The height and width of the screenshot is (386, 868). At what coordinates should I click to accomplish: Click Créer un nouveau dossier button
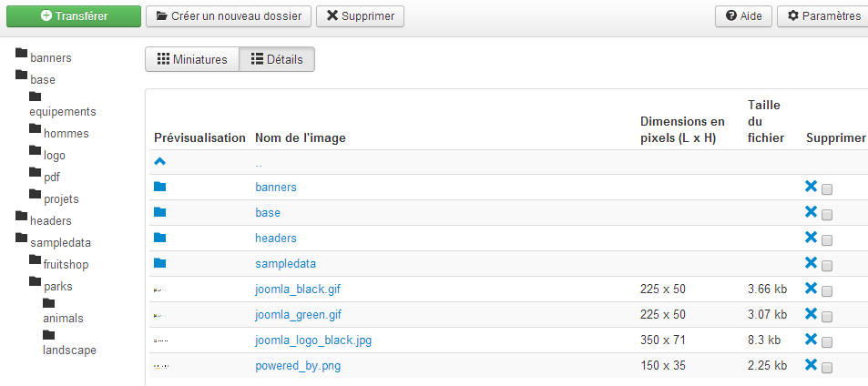229,16
